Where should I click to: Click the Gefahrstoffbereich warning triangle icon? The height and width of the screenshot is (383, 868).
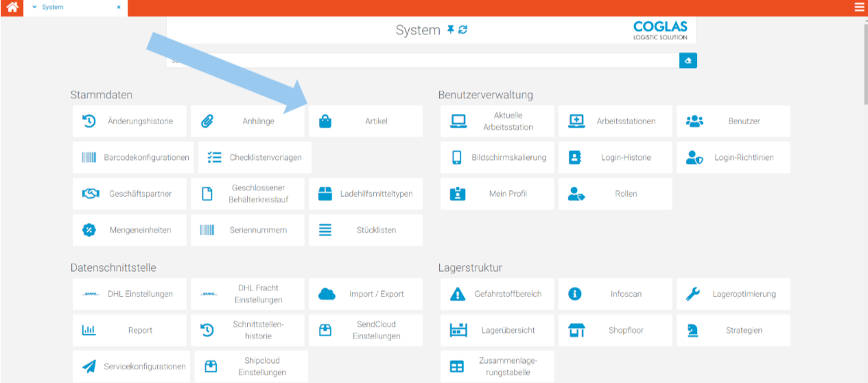[x=457, y=294]
